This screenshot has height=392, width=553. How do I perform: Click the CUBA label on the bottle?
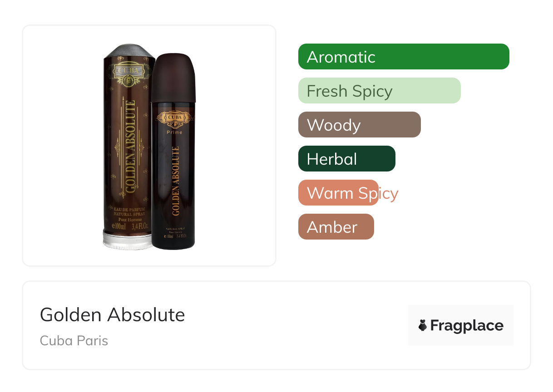(x=174, y=118)
